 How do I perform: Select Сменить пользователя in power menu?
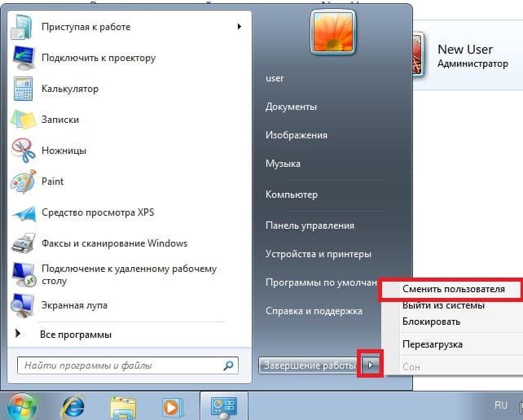click(x=454, y=289)
